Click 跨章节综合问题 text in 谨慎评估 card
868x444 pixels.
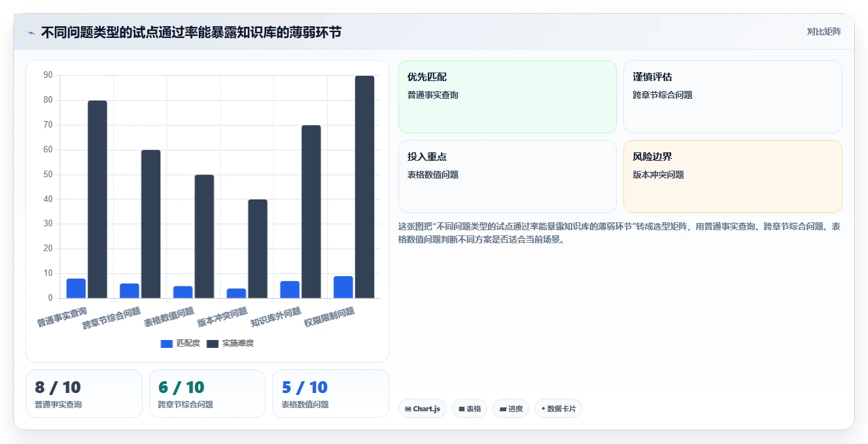point(663,95)
